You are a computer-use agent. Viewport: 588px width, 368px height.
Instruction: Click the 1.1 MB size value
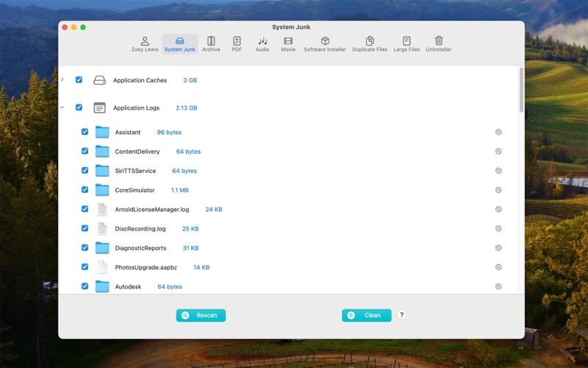pos(179,191)
